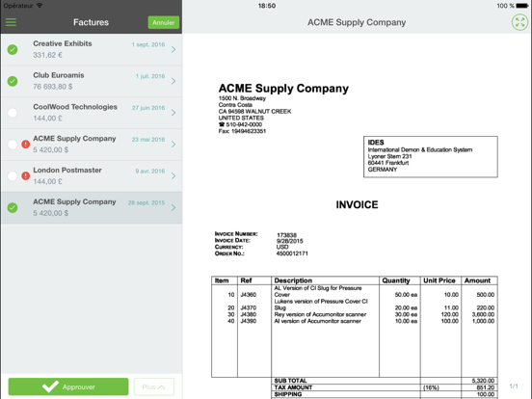Click the Quantity column header
This screenshot has height=399, width=532.
click(396, 280)
